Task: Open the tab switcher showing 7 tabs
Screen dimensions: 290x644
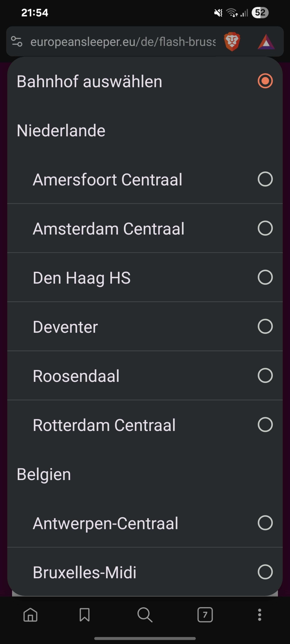Action: tap(205, 615)
